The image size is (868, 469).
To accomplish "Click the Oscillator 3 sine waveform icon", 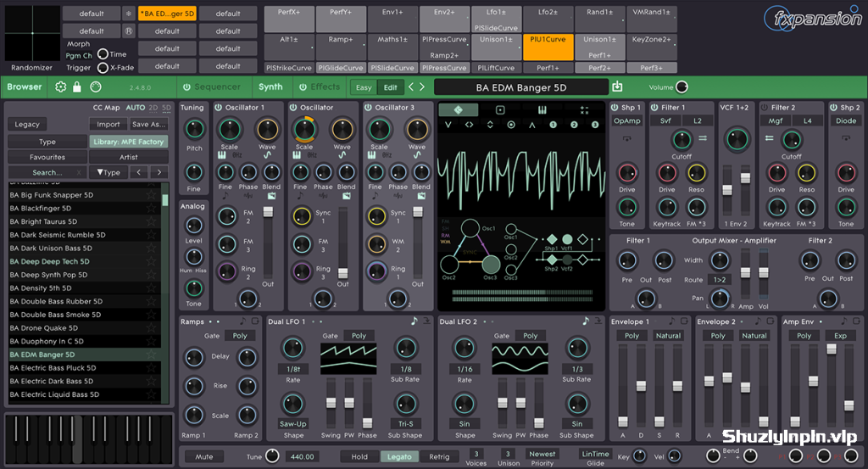I will [x=417, y=155].
